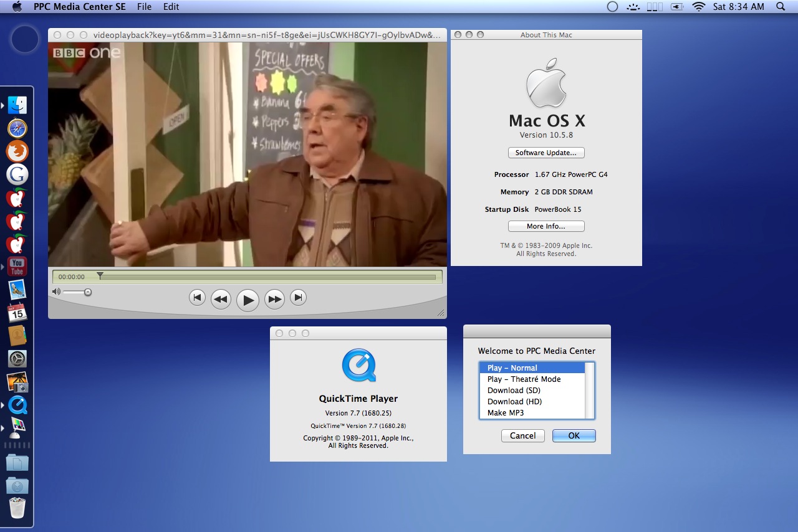Open Finder from the dock
This screenshot has width=798, height=532.
pos(17,105)
